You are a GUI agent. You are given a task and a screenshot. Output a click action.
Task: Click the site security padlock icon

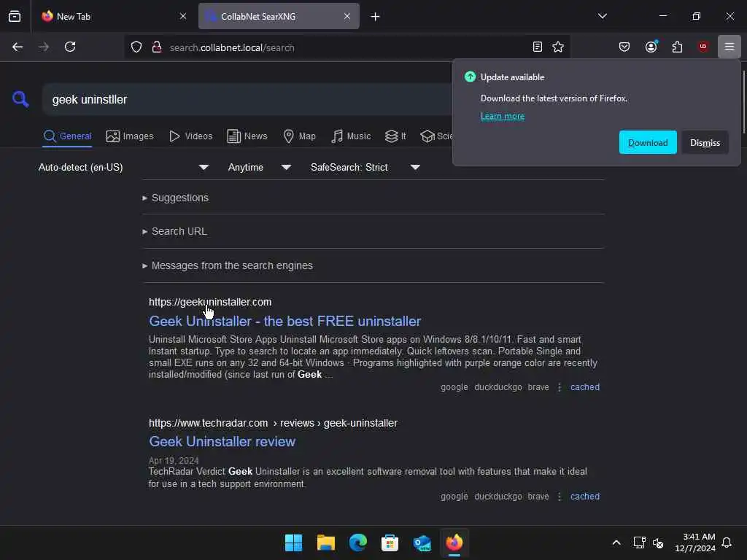click(x=157, y=47)
